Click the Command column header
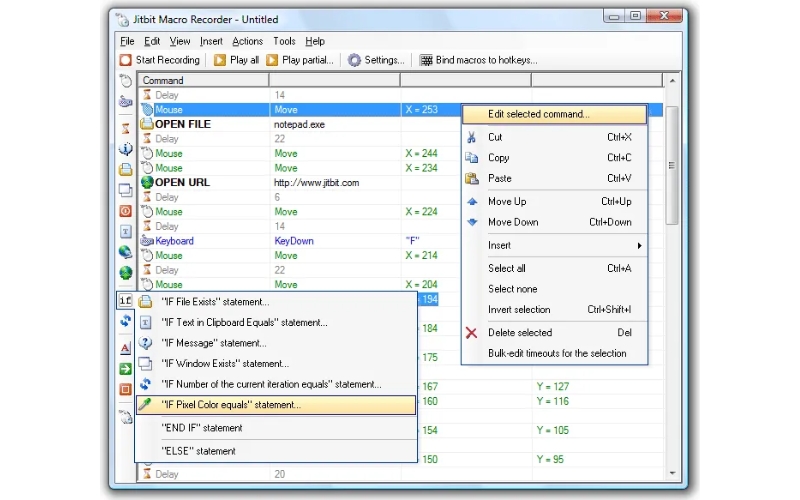The height and width of the screenshot is (500, 800). point(204,81)
